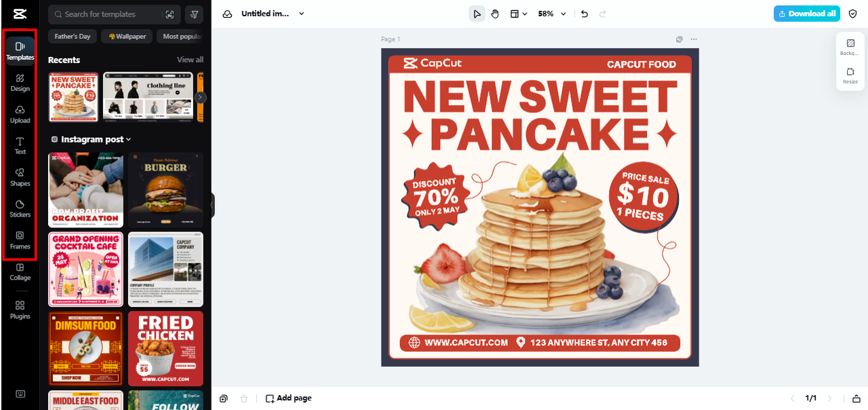Screen dimensions: 868x410
Task: Open the Stickers panel in sidebar
Action: click(20, 208)
